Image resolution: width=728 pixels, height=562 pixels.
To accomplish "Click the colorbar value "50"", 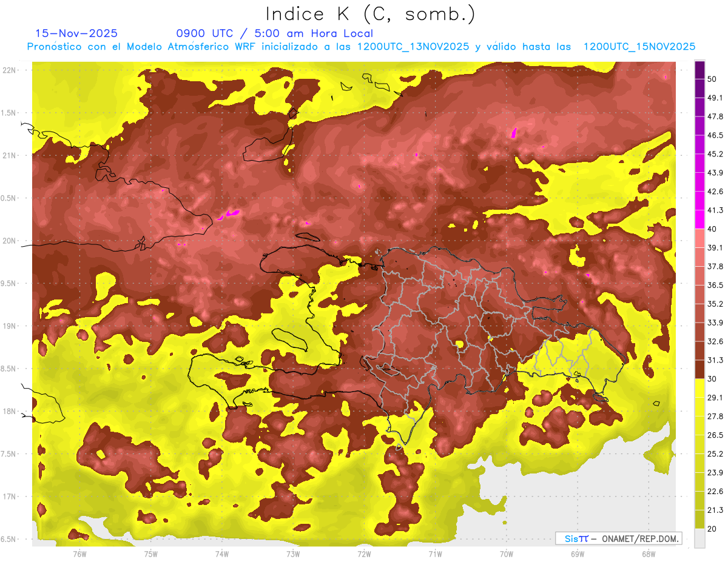I will [x=713, y=79].
